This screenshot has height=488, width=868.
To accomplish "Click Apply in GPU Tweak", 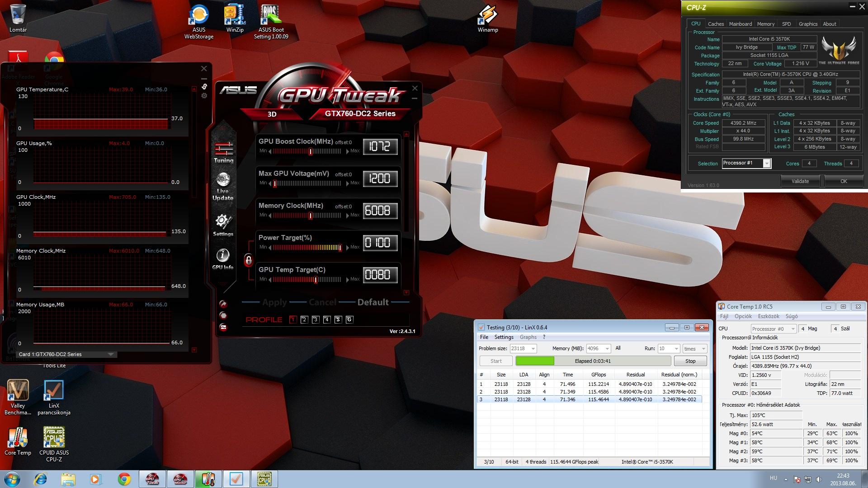I will pos(274,302).
